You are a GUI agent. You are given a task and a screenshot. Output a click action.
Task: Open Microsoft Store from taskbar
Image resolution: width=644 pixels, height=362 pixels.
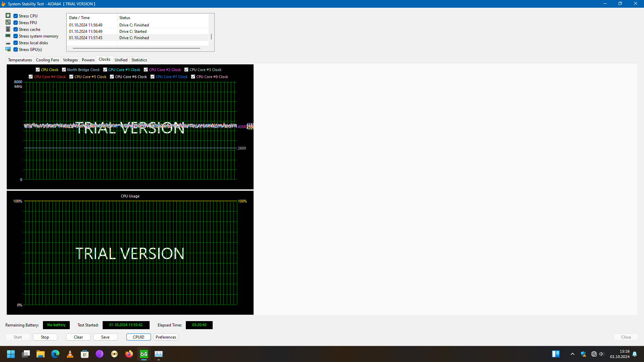[85, 354]
